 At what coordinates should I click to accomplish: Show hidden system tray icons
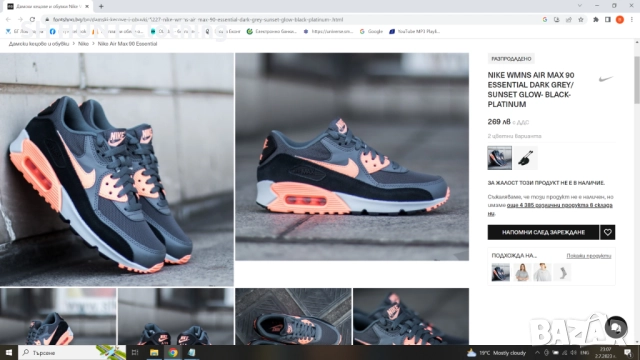537,353
